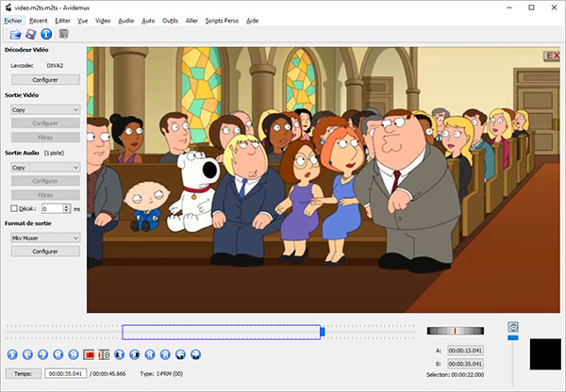This screenshot has height=392, width=566.
Task: Set selection start marker A
Action: [x=89, y=354]
